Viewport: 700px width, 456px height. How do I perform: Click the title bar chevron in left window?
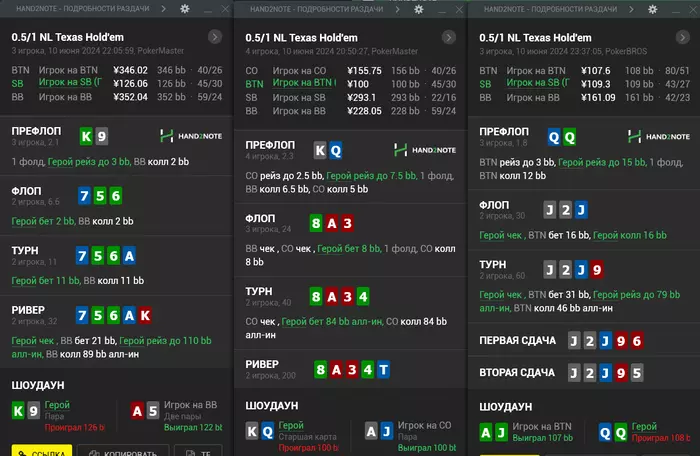pos(163,8)
